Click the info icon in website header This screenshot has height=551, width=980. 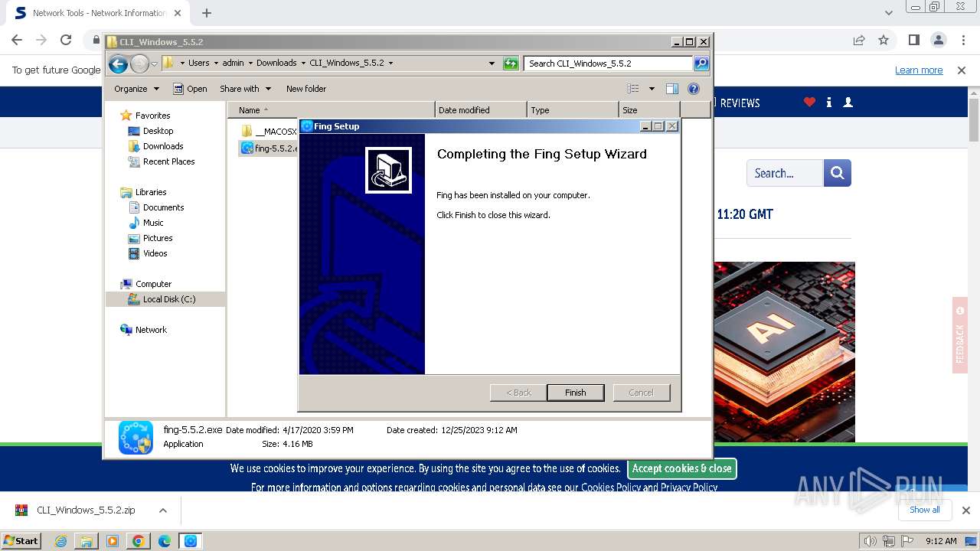(829, 102)
